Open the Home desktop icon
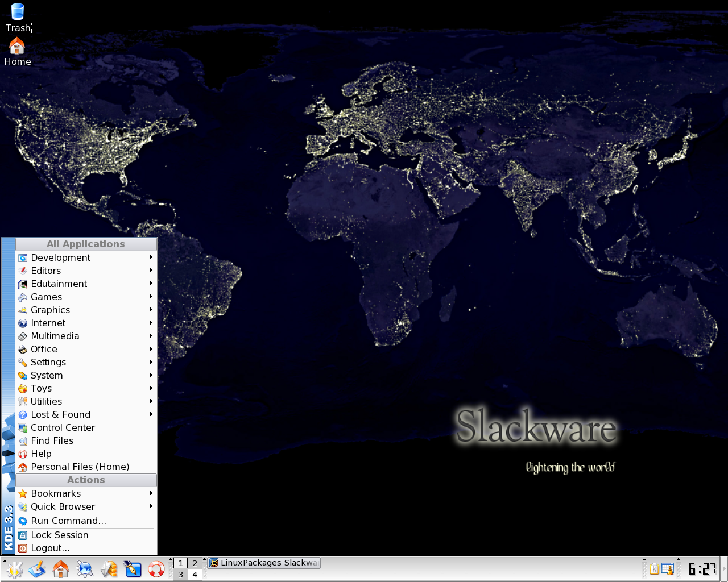Image resolution: width=728 pixels, height=582 pixels. tap(18, 52)
